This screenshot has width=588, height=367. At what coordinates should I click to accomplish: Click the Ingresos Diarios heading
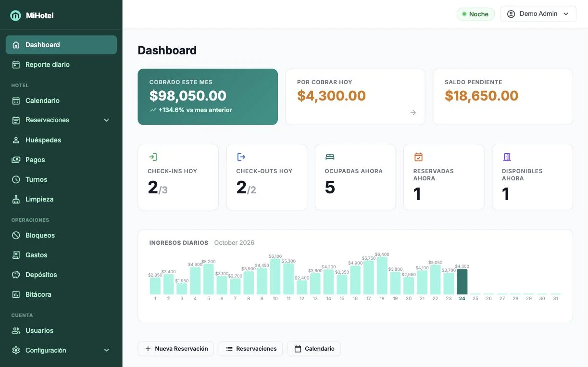pos(179,243)
